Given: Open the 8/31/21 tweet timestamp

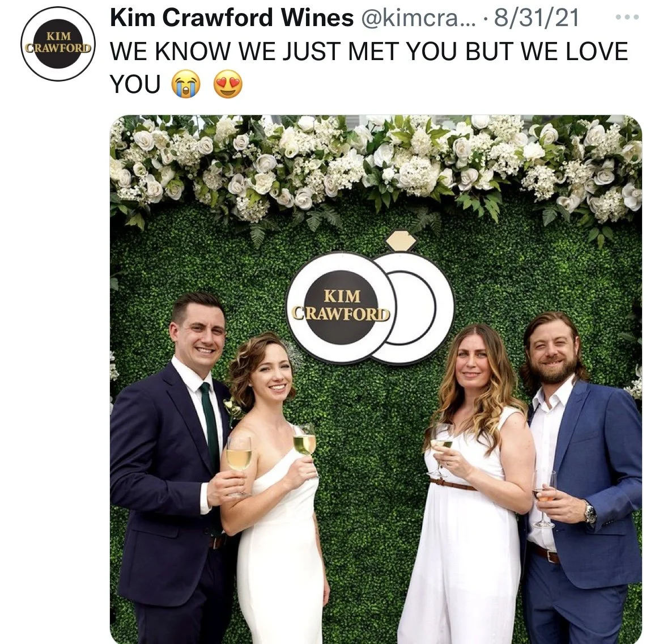Looking at the screenshot, I should [536, 18].
